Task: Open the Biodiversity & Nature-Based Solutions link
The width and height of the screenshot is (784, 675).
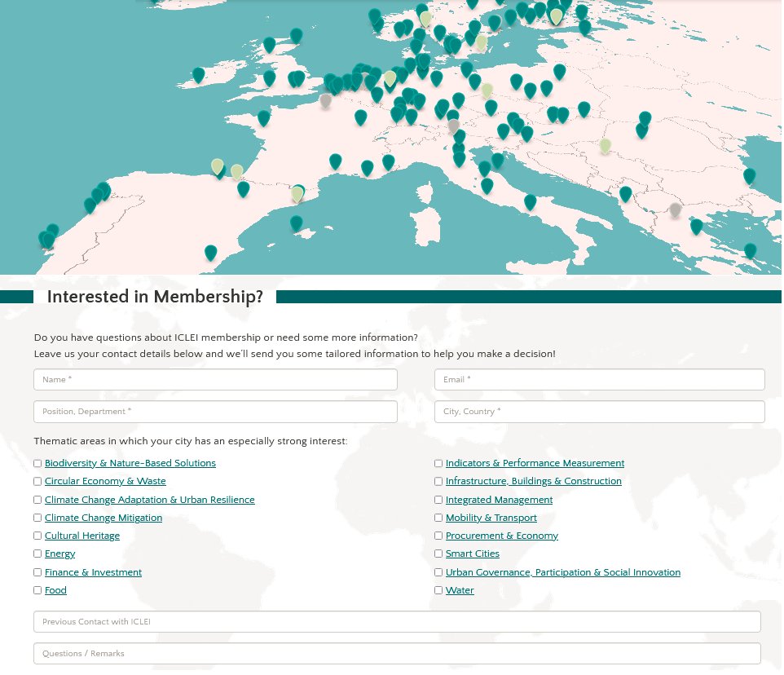Action: coord(130,464)
